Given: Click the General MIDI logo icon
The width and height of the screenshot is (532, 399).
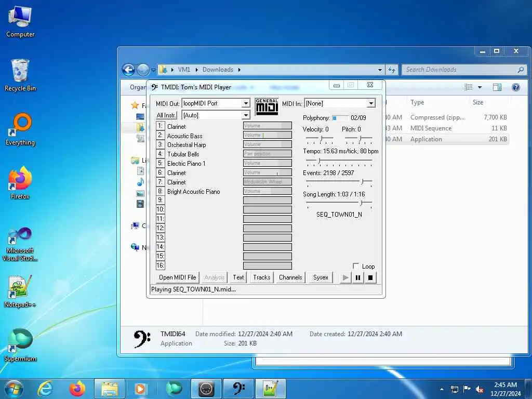Looking at the screenshot, I should [267, 107].
